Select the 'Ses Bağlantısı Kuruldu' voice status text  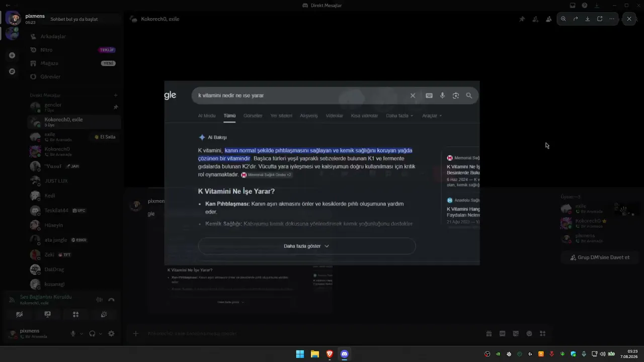pyautogui.click(x=46, y=297)
